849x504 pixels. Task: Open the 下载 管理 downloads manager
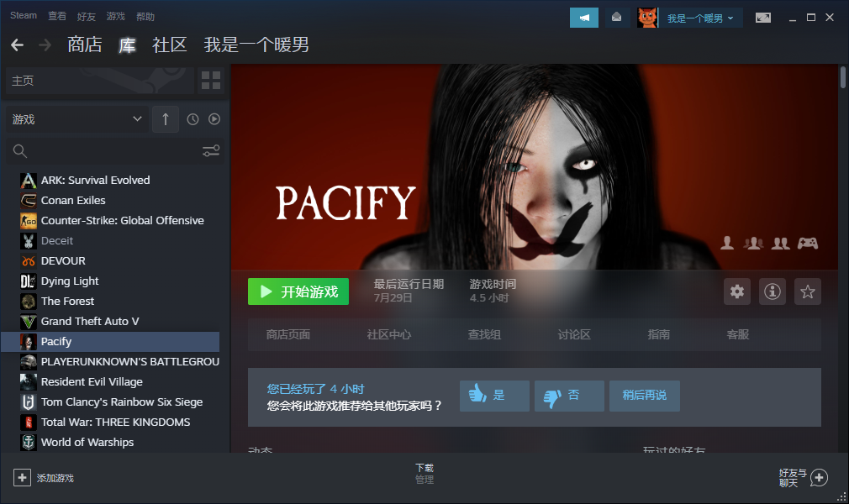click(x=424, y=474)
